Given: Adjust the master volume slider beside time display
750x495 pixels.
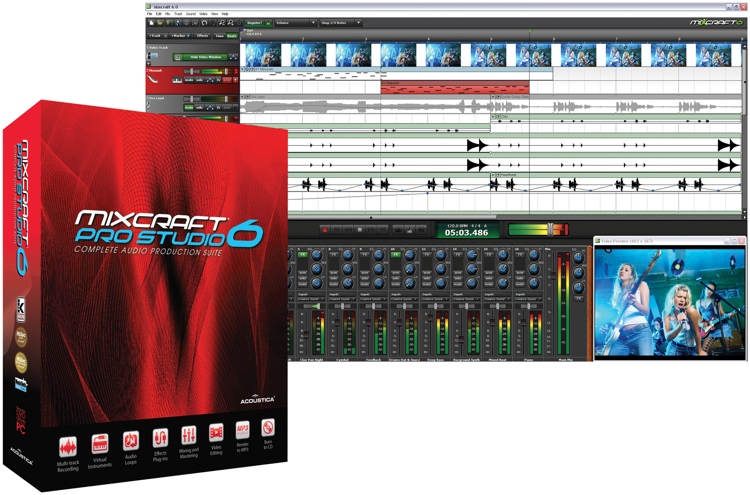Looking at the screenshot, I should point(548,229).
